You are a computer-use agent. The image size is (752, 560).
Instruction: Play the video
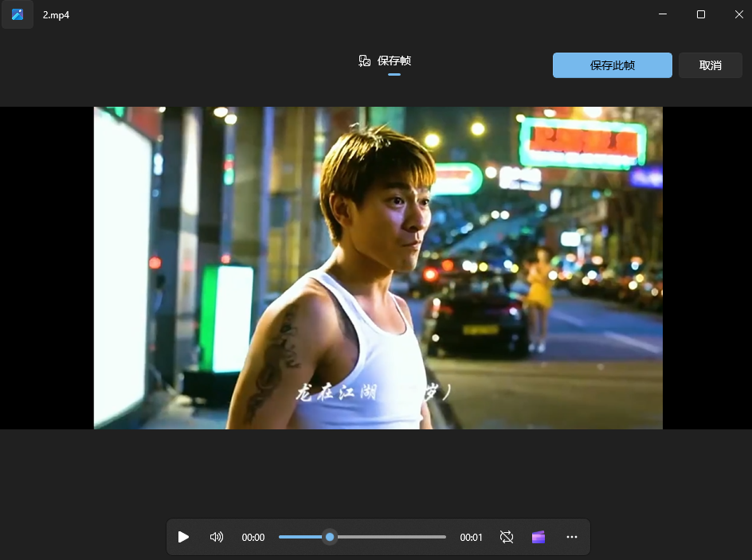183,537
